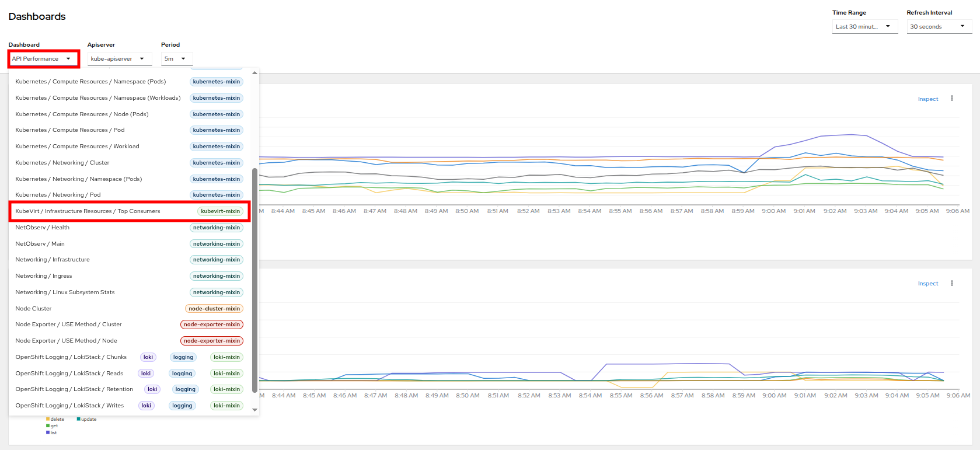Open the Time Range dropdown
980x450 pixels.
pos(864,27)
